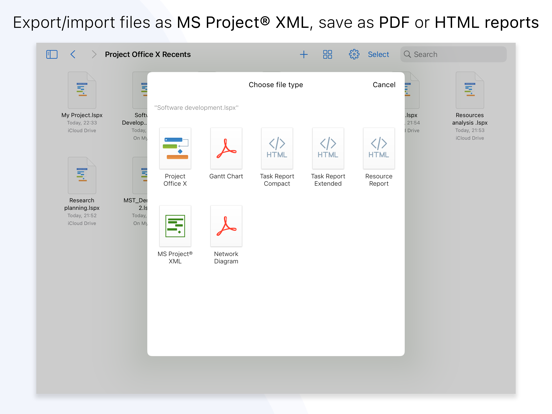The width and height of the screenshot is (552, 414).
Task: Click the Project Office X Recents title
Action: (x=148, y=54)
